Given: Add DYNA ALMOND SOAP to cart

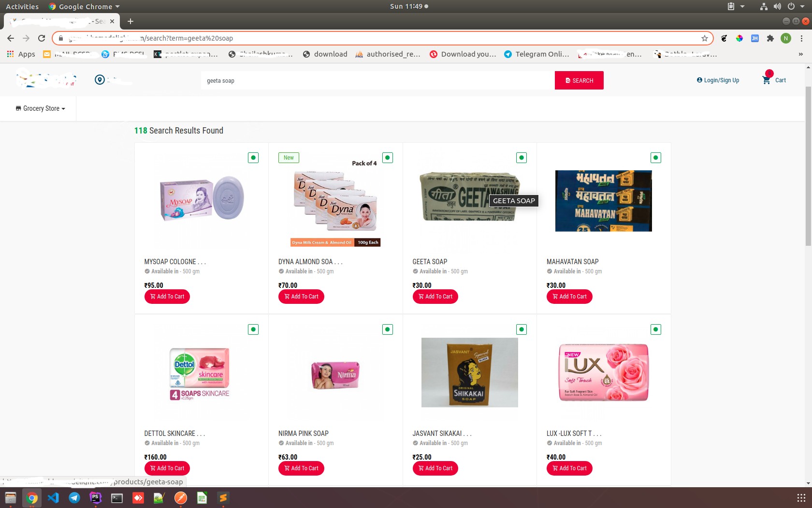Looking at the screenshot, I should point(301,297).
